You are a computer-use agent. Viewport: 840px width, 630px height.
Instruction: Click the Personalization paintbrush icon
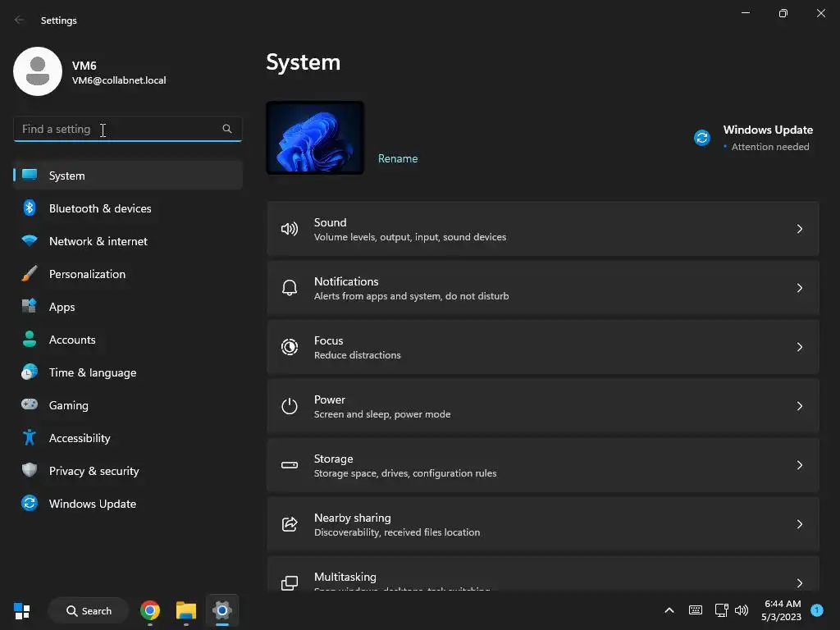pyautogui.click(x=30, y=273)
